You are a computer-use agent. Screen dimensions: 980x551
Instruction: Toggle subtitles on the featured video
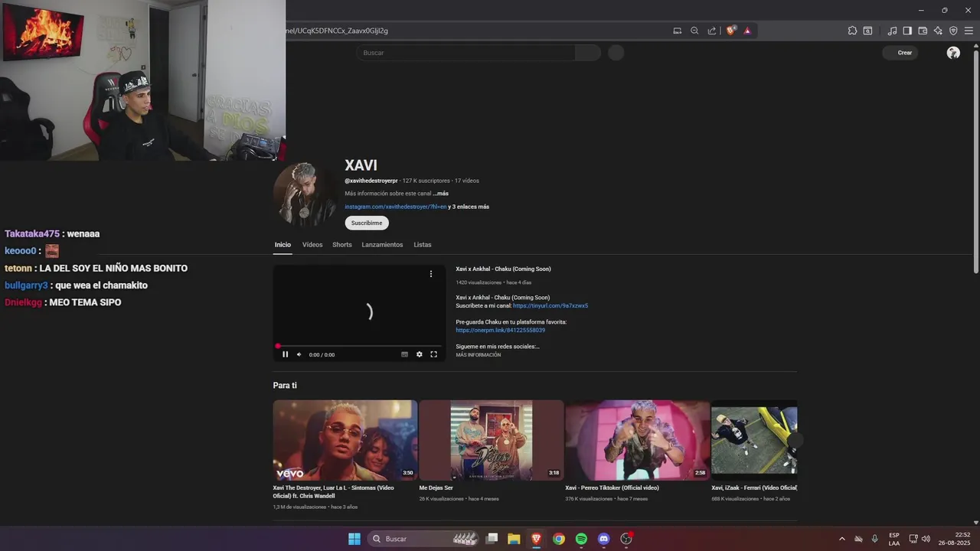point(404,354)
